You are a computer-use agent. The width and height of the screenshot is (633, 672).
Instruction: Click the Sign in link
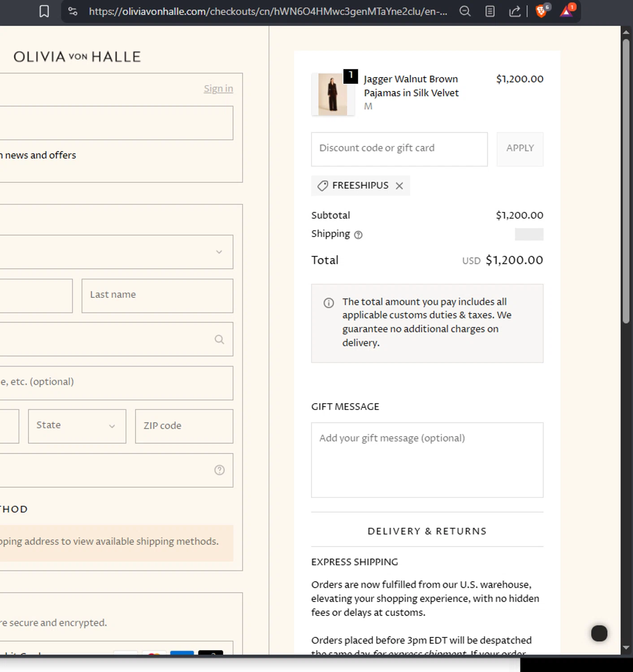(218, 89)
